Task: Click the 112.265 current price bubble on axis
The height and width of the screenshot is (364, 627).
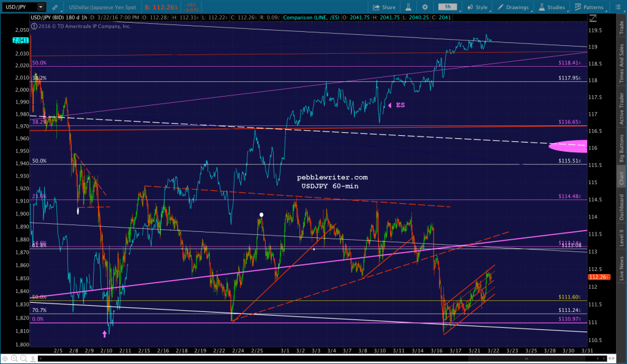Action: tap(599, 277)
